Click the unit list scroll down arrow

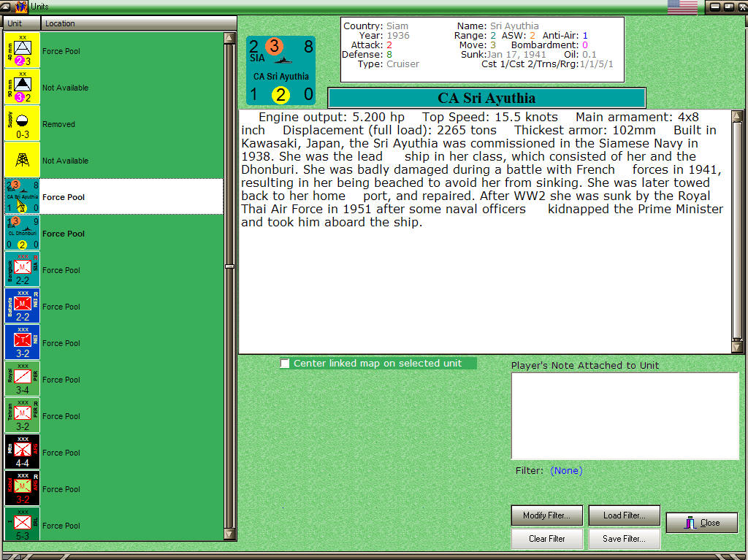(x=229, y=534)
